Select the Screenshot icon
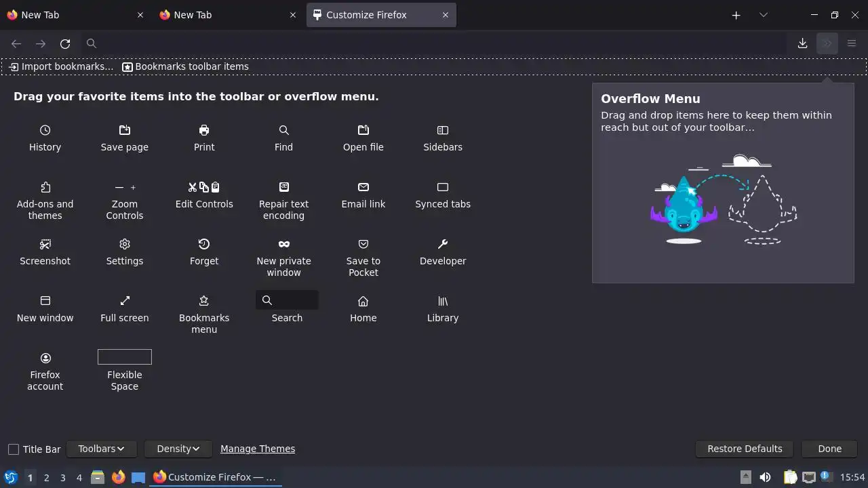Screen dimensions: 868x488 point(45,244)
